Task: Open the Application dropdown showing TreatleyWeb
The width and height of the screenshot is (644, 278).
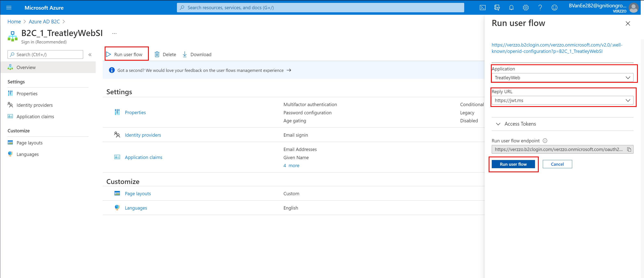Action: pos(562,78)
